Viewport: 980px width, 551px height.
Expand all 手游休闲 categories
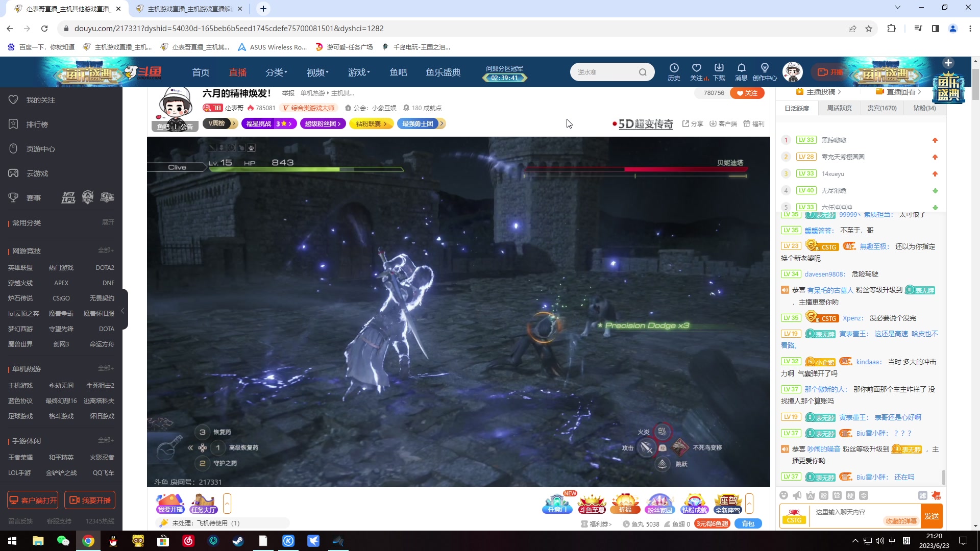tap(106, 440)
